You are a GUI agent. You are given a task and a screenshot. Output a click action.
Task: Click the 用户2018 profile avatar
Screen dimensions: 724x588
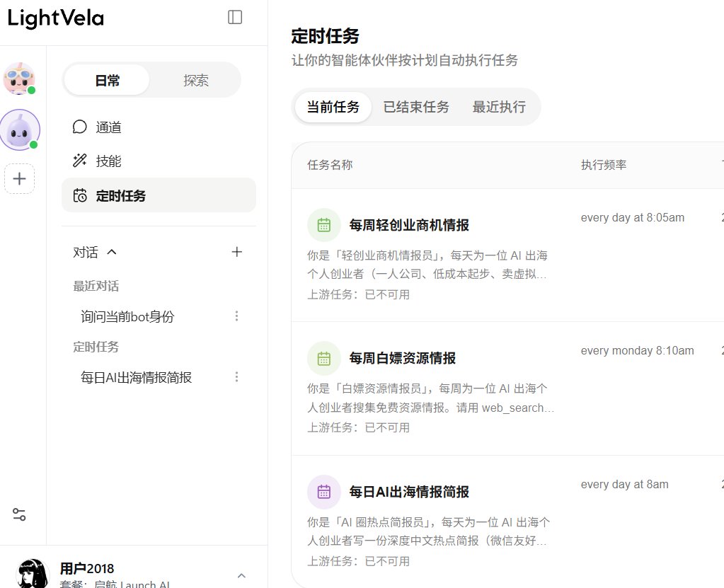33,574
